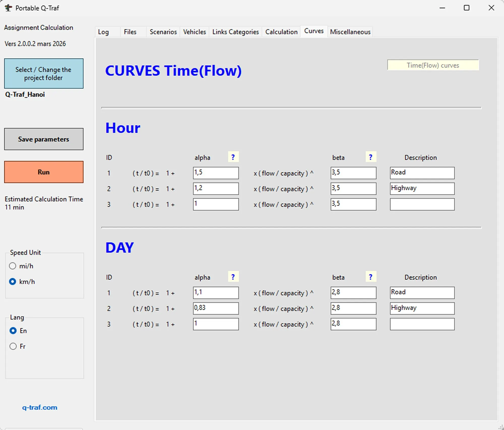Viewport: 504px width, 430px height.
Task: Click the Q-Traf traffic light icon in titlebar
Action: (x=8, y=8)
